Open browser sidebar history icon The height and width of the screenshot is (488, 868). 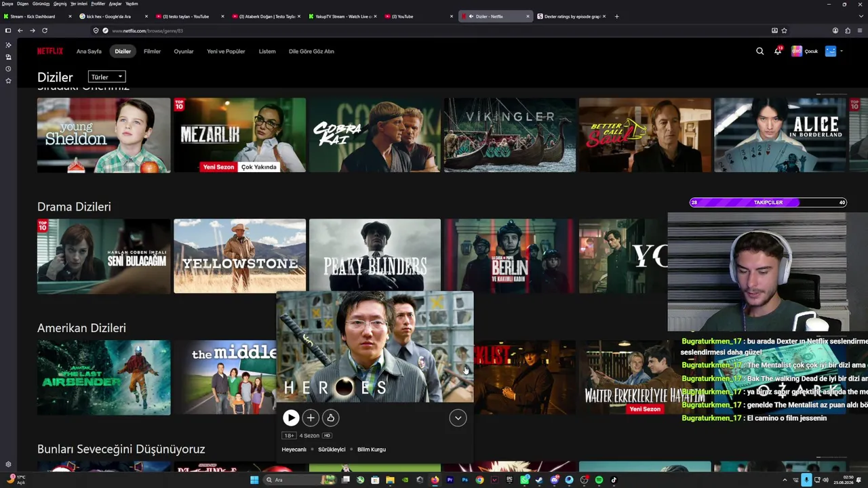point(8,69)
